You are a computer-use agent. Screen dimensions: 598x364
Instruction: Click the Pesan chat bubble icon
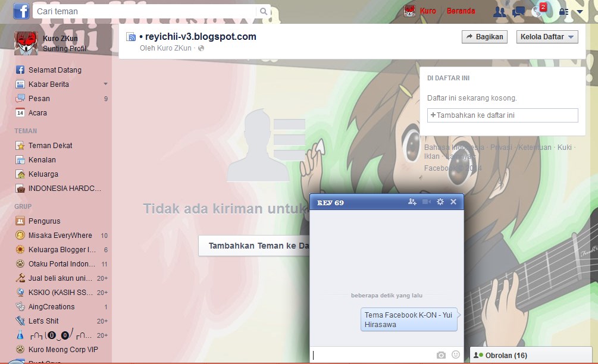click(20, 98)
